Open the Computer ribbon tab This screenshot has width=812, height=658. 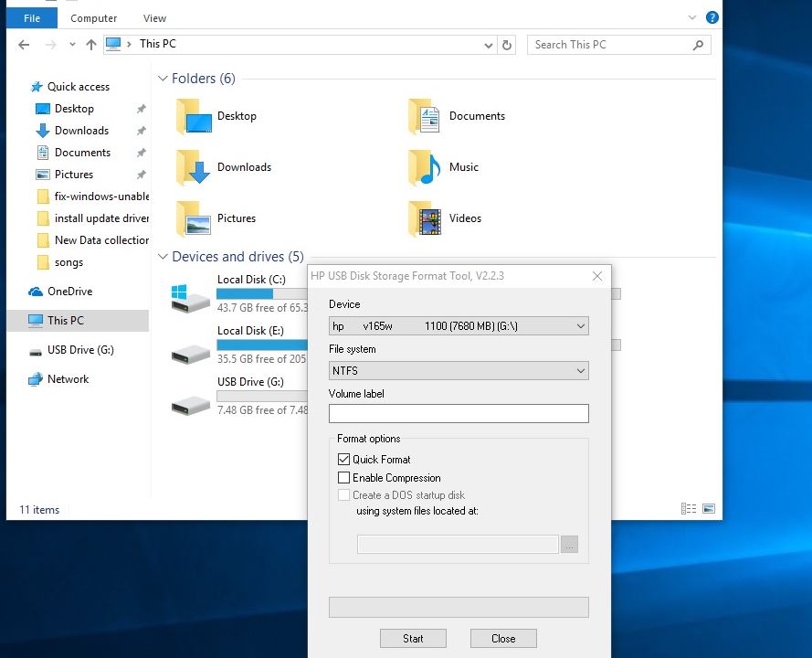[94, 18]
